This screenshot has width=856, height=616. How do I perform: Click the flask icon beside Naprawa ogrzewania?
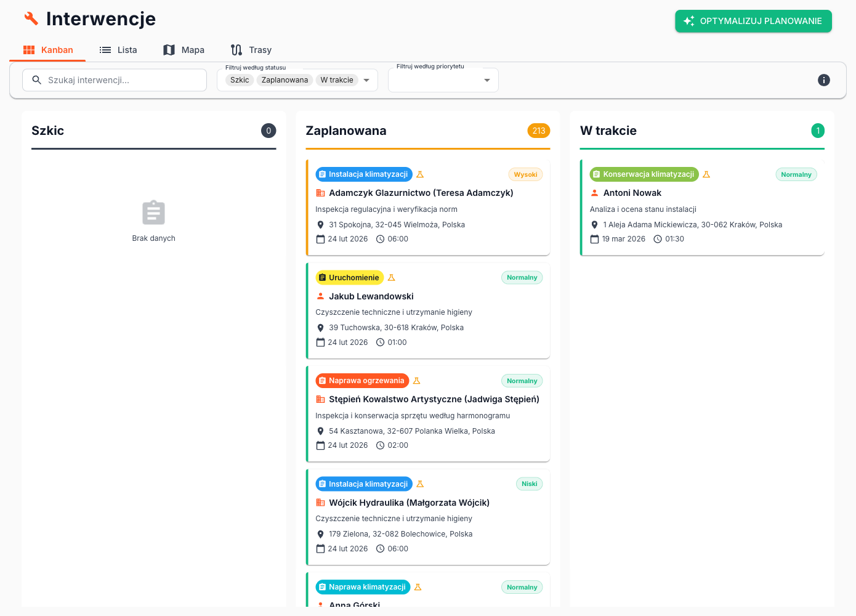[416, 381]
